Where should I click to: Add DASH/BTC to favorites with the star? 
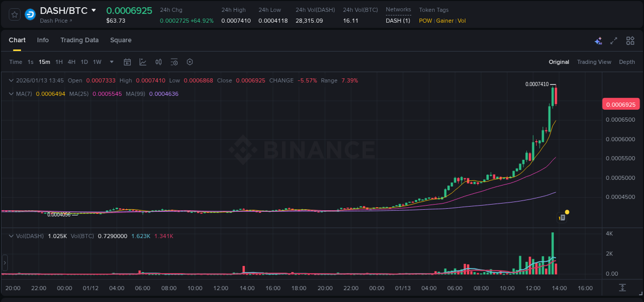tap(14, 14)
